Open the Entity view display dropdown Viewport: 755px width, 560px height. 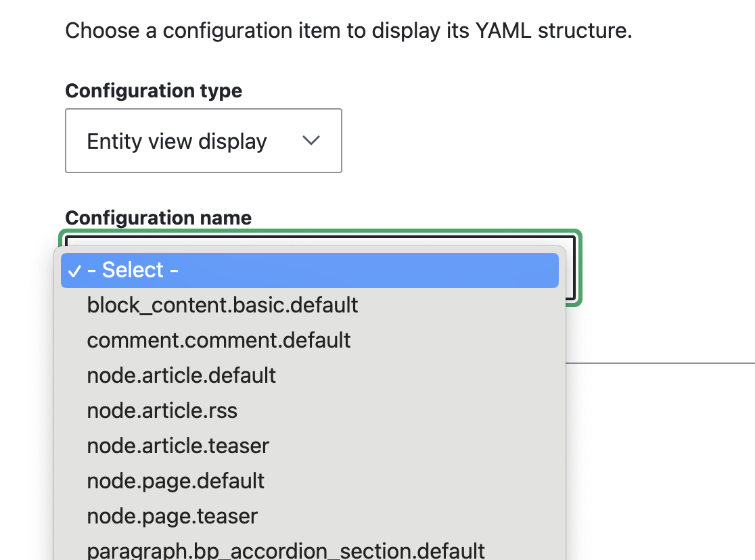(x=203, y=141)
